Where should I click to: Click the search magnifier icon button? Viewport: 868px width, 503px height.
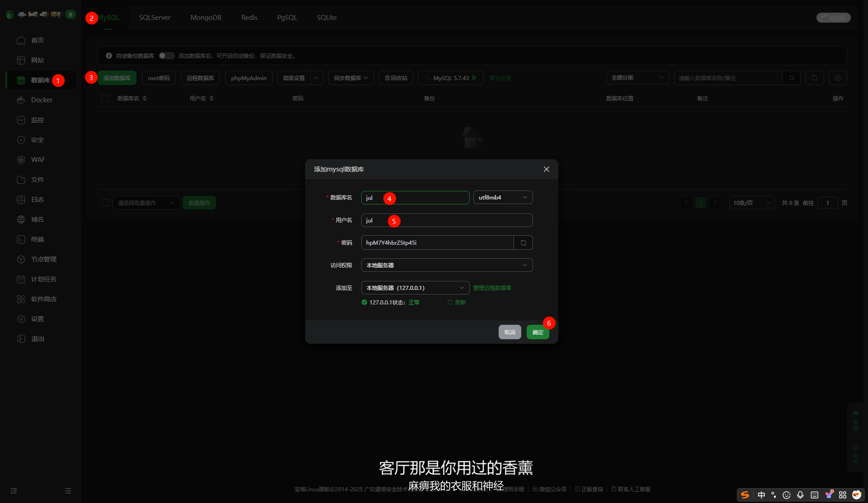pyautogui.click(x=791, y=78)
